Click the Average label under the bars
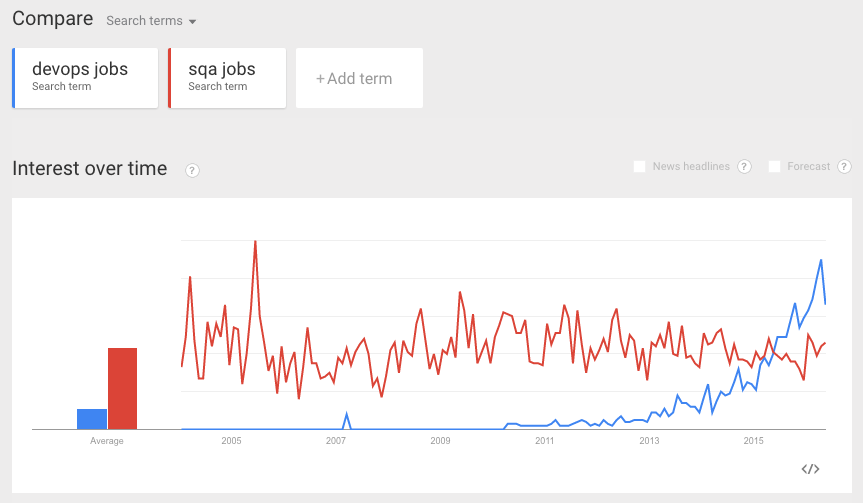Viewport: 863px width, 503px height. (x=107, y=441)
